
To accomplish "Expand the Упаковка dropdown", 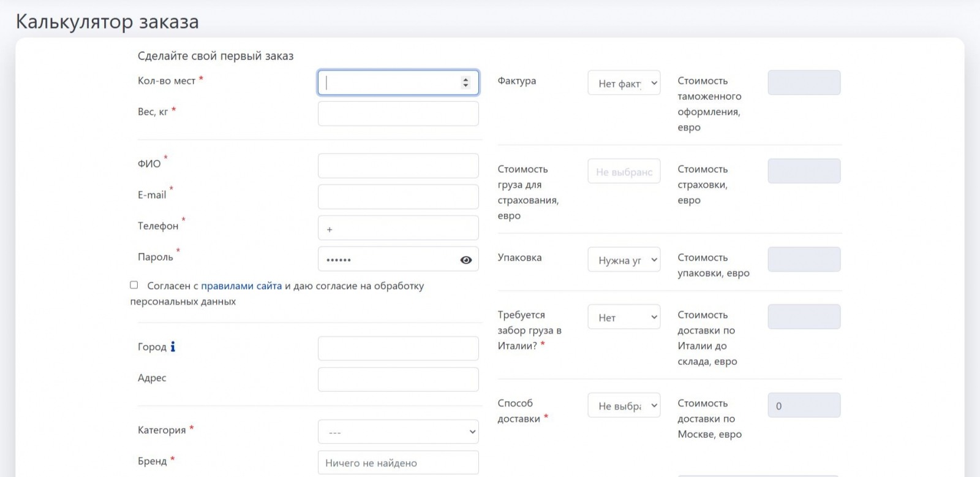I will 624,260.
